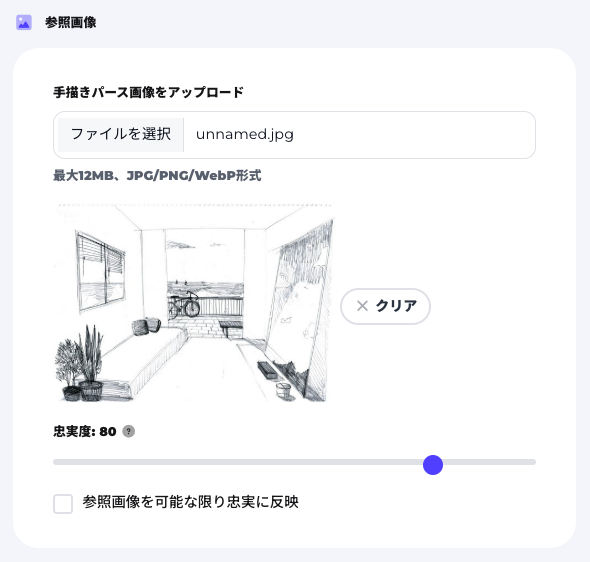
Task: Click the unnamed.jpg filename text
Action: tap(245, 134)
